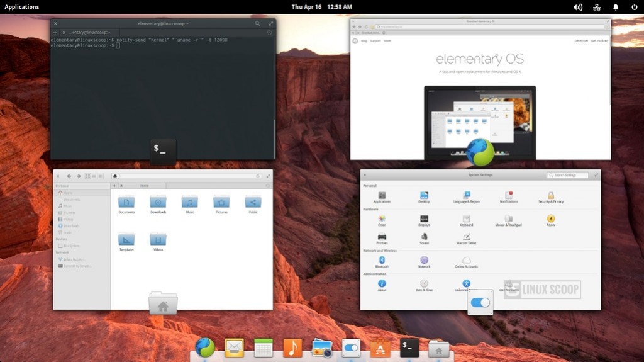Open the Applications menu in top panel

22,7
